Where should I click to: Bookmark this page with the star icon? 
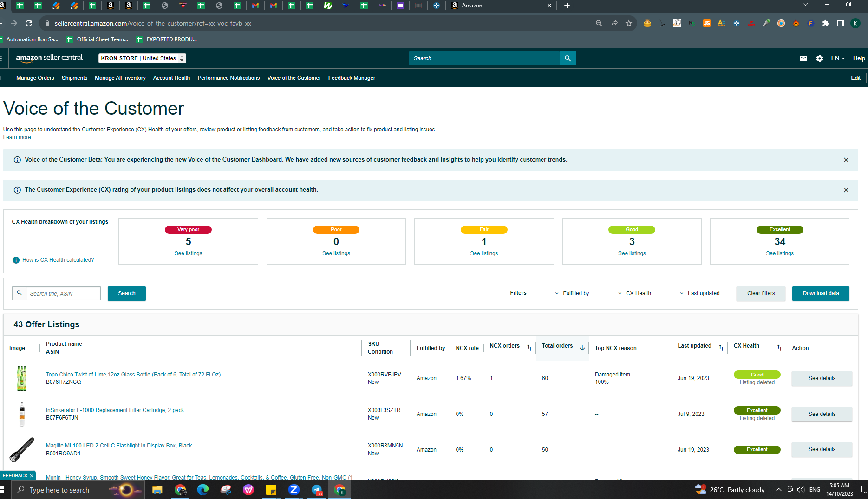[629, 23]
